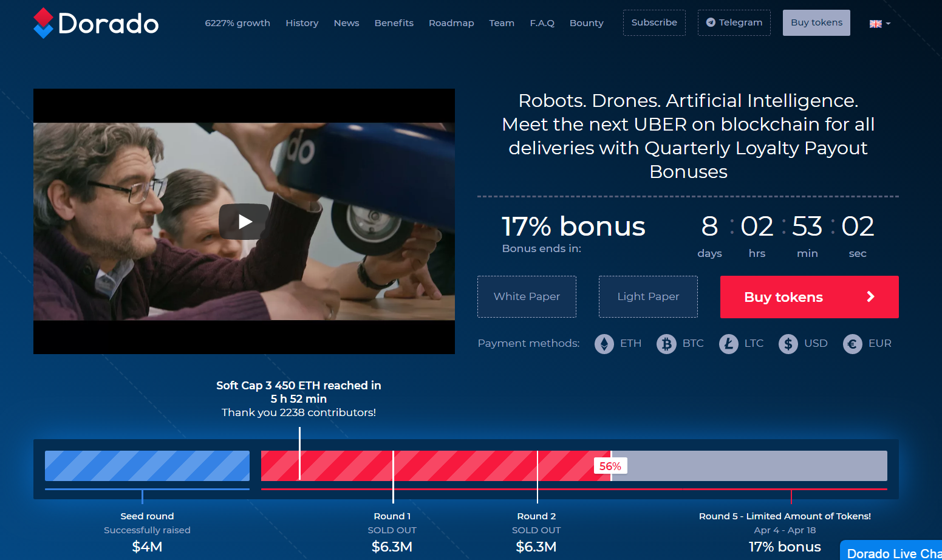Click the Successfully raised text

pos(147,530)
